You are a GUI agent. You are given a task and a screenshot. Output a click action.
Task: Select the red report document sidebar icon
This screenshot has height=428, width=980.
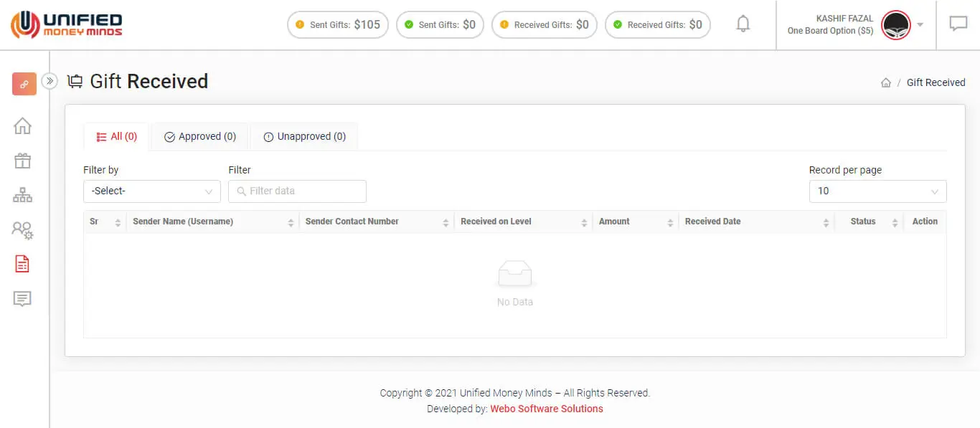point(23,265)
